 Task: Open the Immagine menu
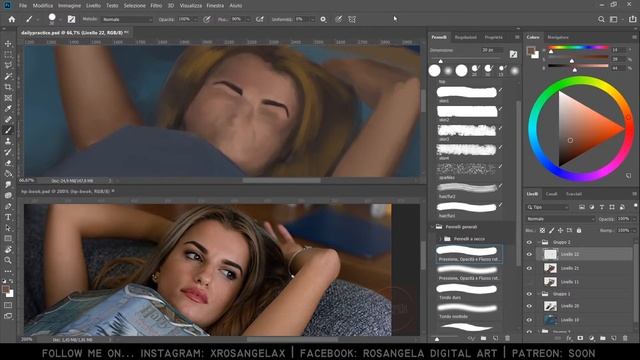click(x=69, y=6)
